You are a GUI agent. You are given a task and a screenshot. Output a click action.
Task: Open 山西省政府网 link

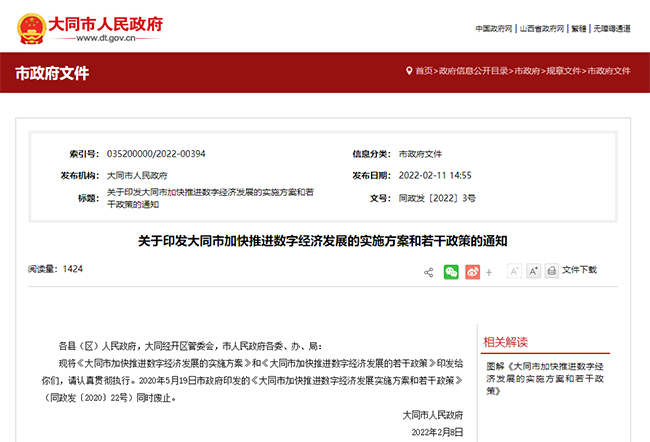coord(542,29)
